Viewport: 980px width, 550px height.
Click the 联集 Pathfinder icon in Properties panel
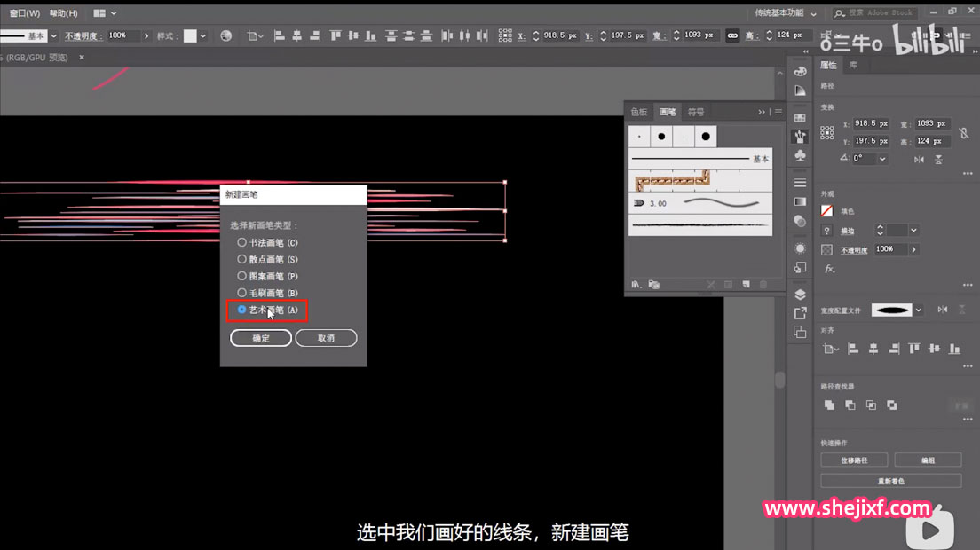[830, 405]
